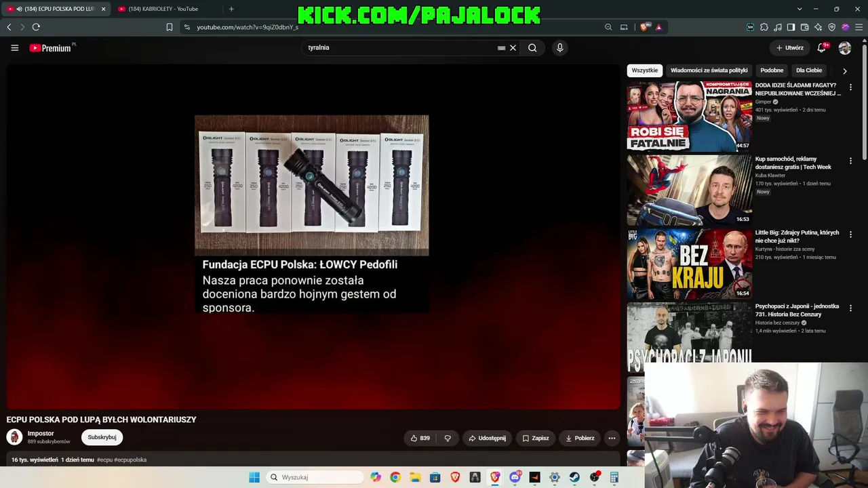Screen dimensions: 868x488
Task: Open the Brave Rewards triangle icon
Action: (x=658, y=27)
